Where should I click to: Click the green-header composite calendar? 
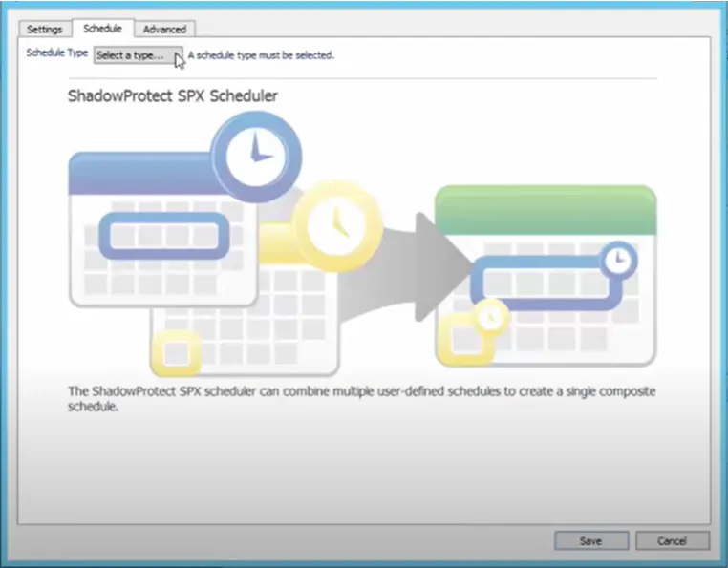click(546, 276)
